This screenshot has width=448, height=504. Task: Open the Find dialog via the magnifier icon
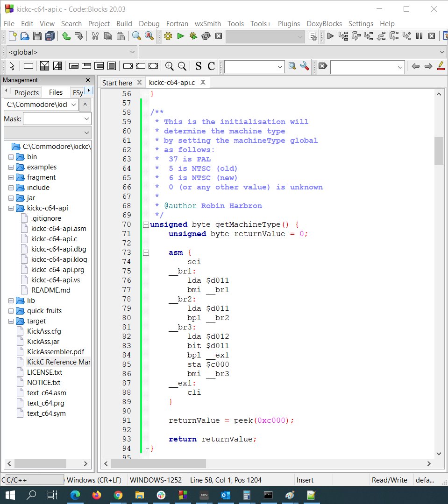point(136,36)
